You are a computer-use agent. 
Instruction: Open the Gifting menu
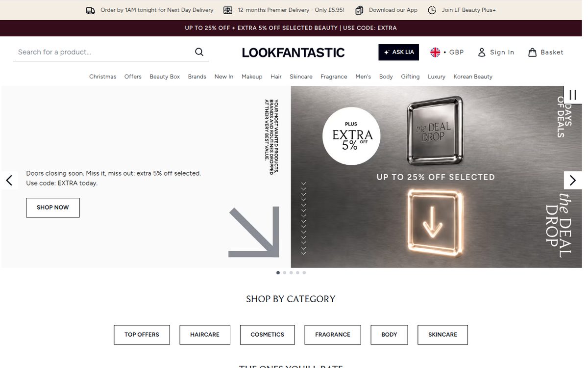(410, 77)
